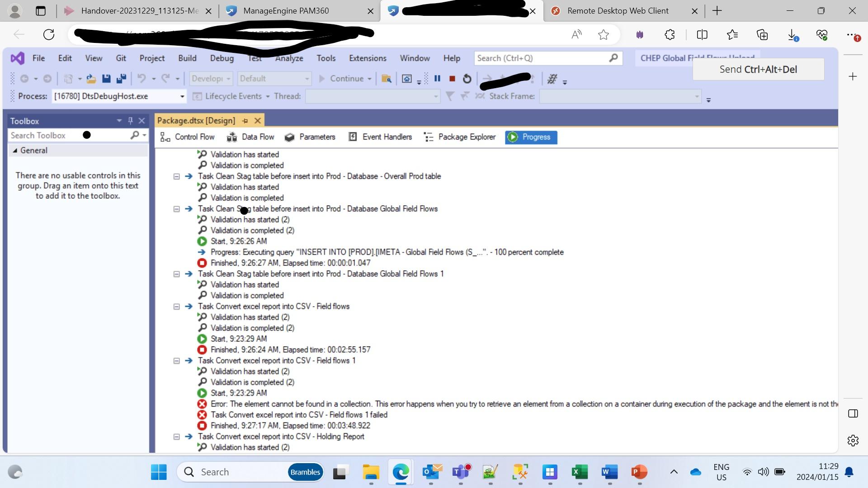
Task: Click the red Stop debugging icon
Action: [x=452, y=79]
